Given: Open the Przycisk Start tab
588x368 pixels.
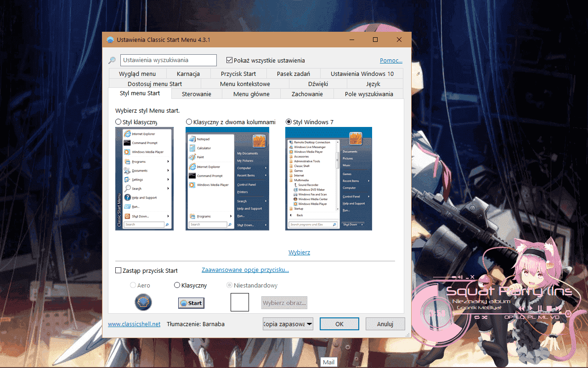Looking at the screenshot, I should [x=238, y=74].
